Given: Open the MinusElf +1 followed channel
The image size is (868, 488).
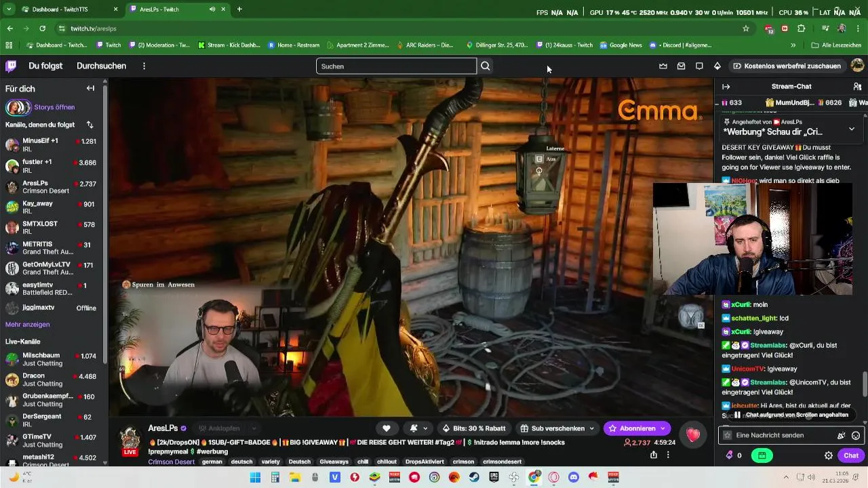Looking at the screenshot, I should (52, 145).
